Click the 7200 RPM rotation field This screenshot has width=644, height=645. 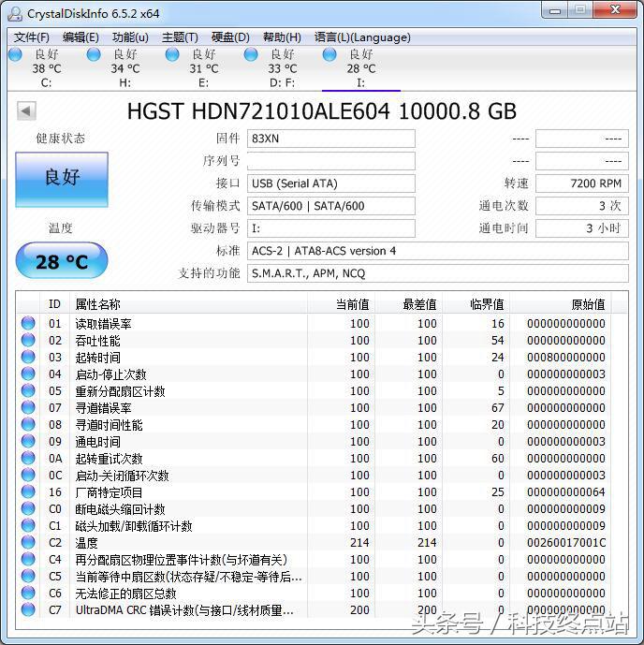[x=582, y=183]
